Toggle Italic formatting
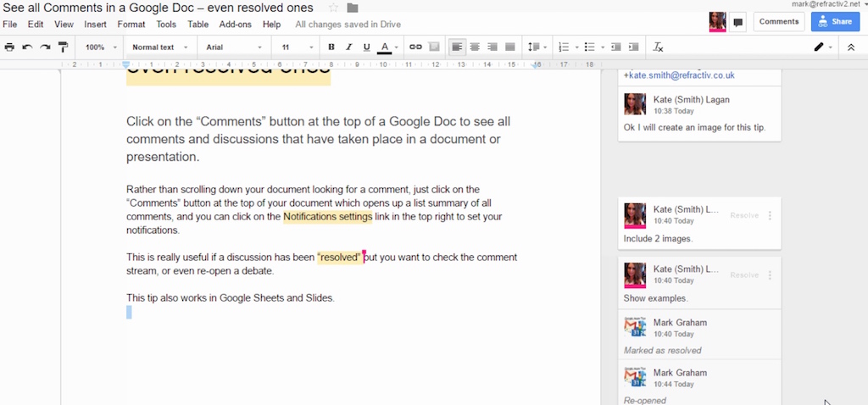The width and height of the screenshot is (868, 405). pyautogui.click(x=348, y=47)
